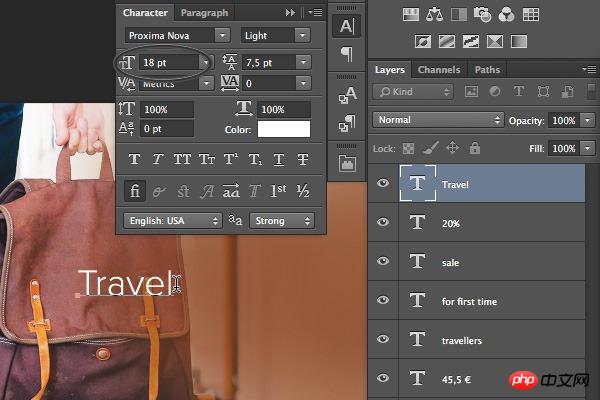Toggle Subscript text style
The image size is (600, 400).
(255, 159)
